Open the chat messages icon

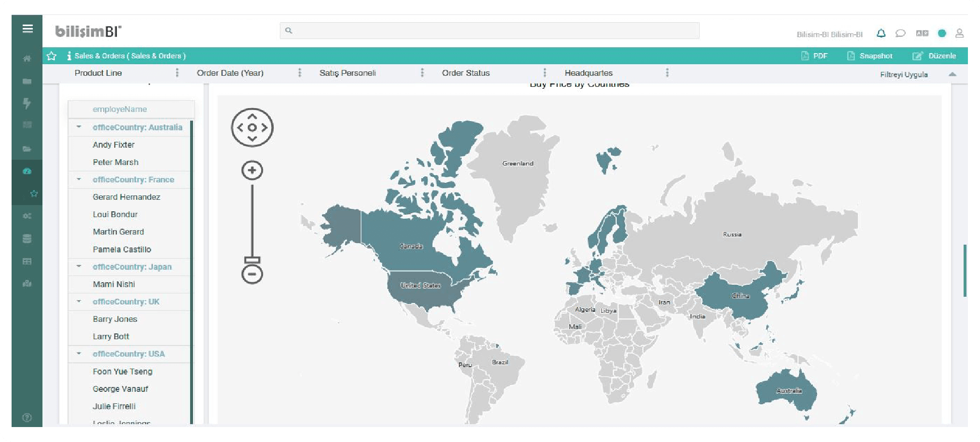click(x=900, y=33)
